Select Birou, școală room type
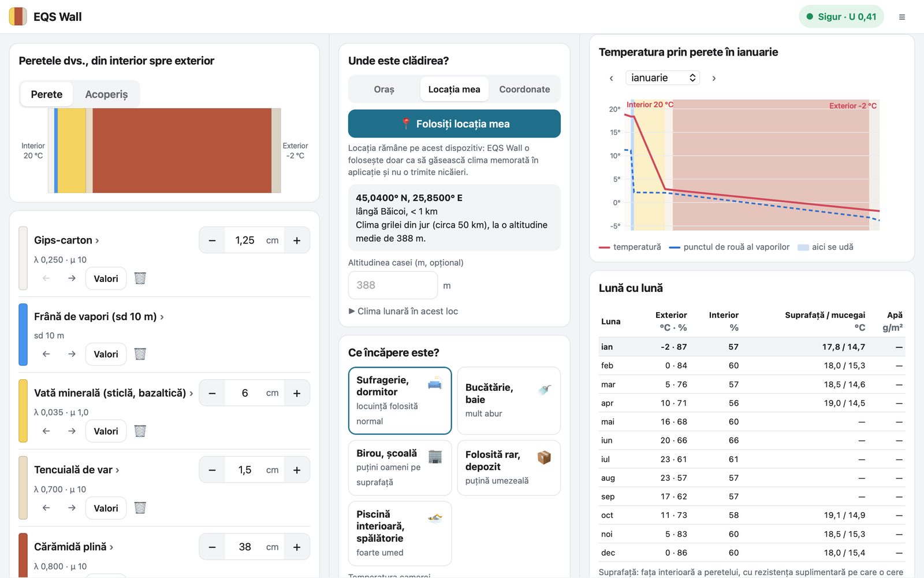 pos(400,468)
